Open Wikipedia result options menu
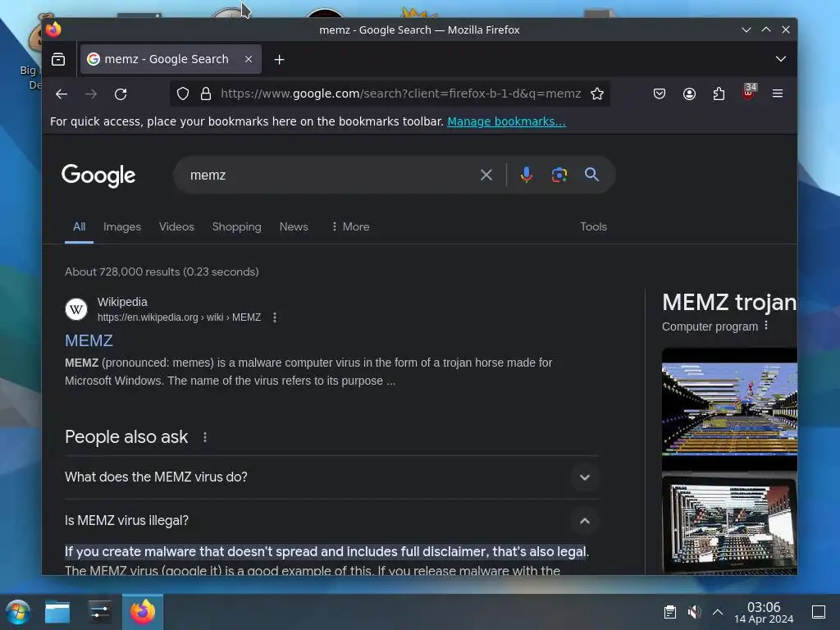 coord(275,317)
